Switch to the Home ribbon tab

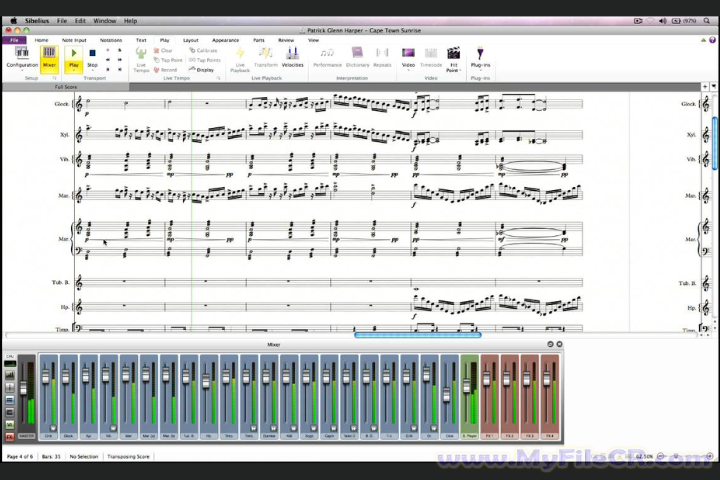pos(41,40)
